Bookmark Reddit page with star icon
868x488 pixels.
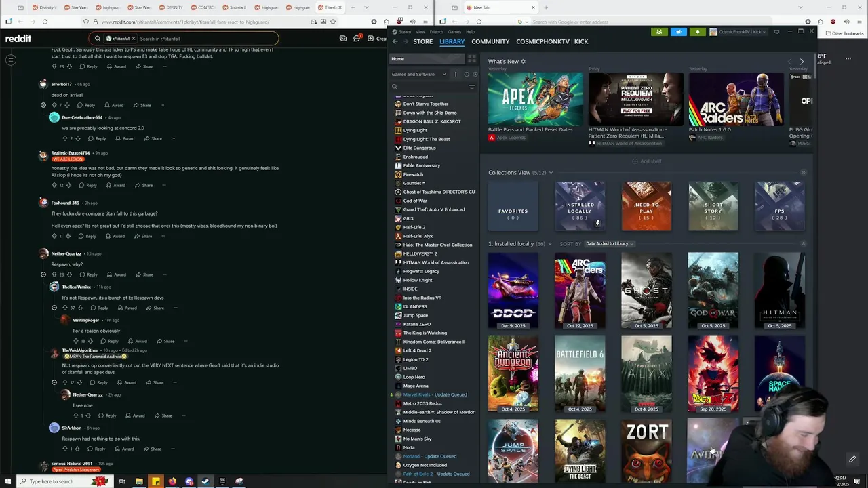click(333, 22)
